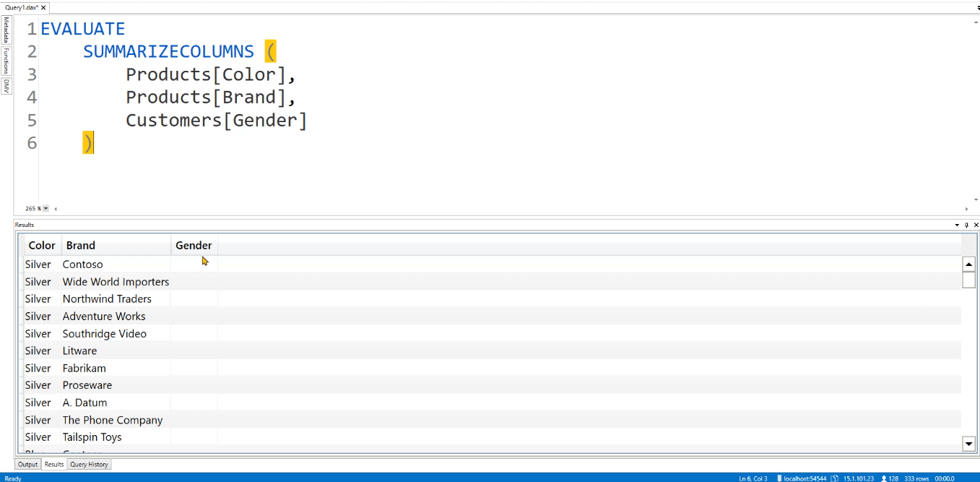Sort by the Gender column header
The image size is (980, 482).
(x=194, y=246)
